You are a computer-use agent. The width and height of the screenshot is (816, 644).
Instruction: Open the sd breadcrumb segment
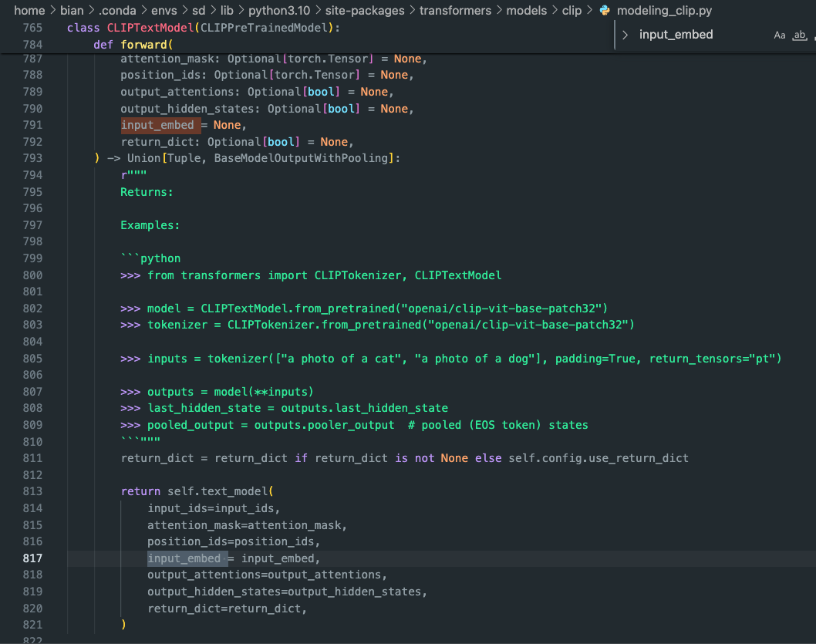point(199,10)
